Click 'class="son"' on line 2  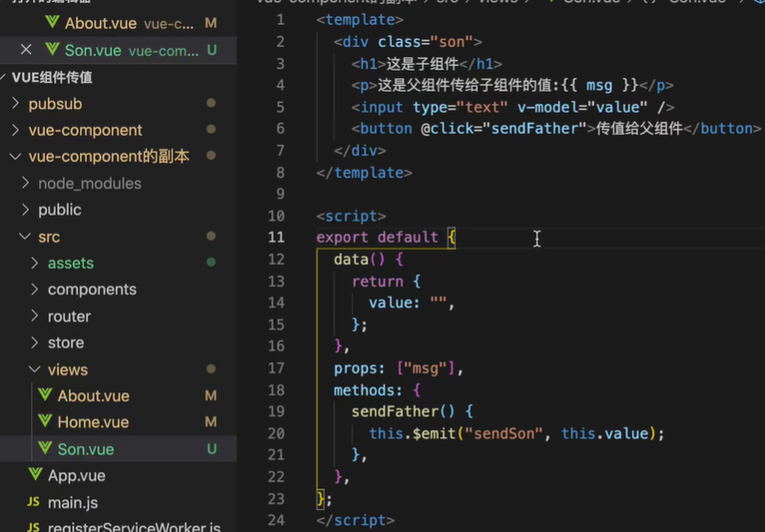(x=425, y=42)
